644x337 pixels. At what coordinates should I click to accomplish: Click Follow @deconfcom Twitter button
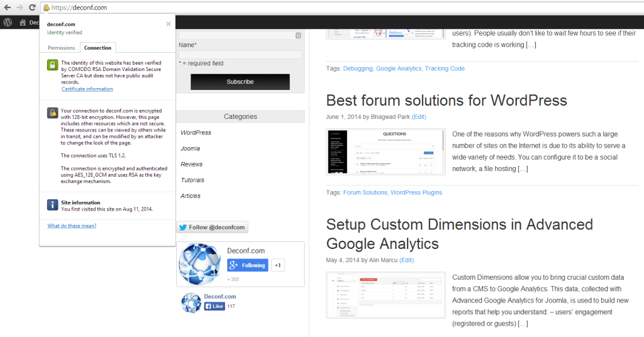click(213, 227)
